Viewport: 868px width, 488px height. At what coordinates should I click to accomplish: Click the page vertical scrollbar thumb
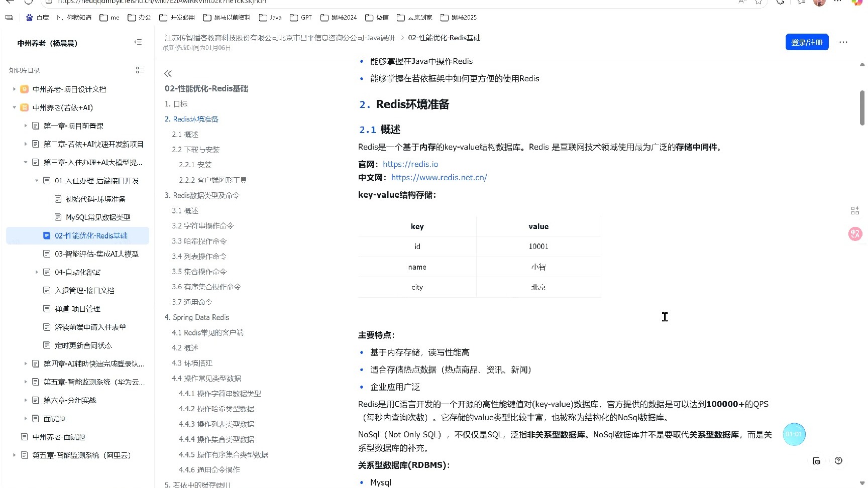[862, 107]
